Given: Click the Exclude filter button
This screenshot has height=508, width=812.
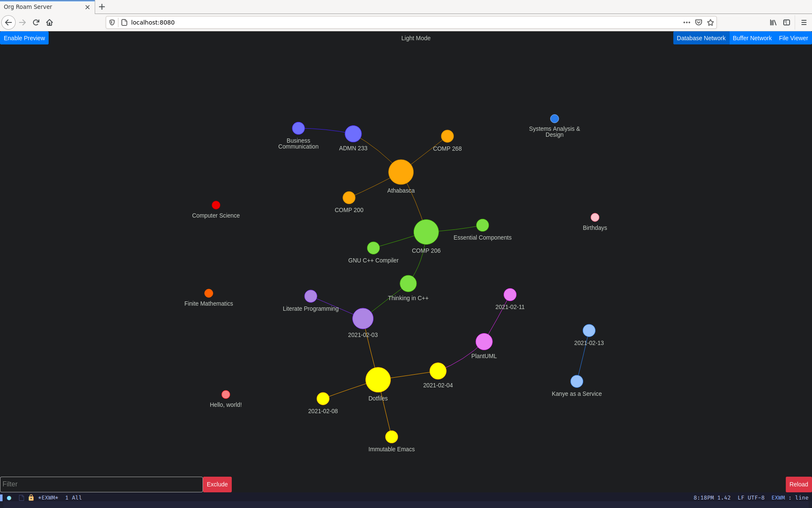Looking at the screenshot, I should point(217,484).
